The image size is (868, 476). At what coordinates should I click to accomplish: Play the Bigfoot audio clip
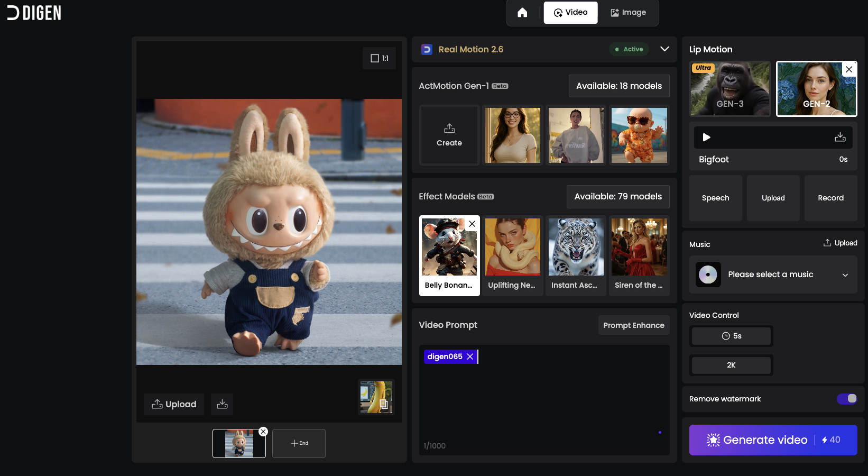pyautogui.click(x=706, y=138)
